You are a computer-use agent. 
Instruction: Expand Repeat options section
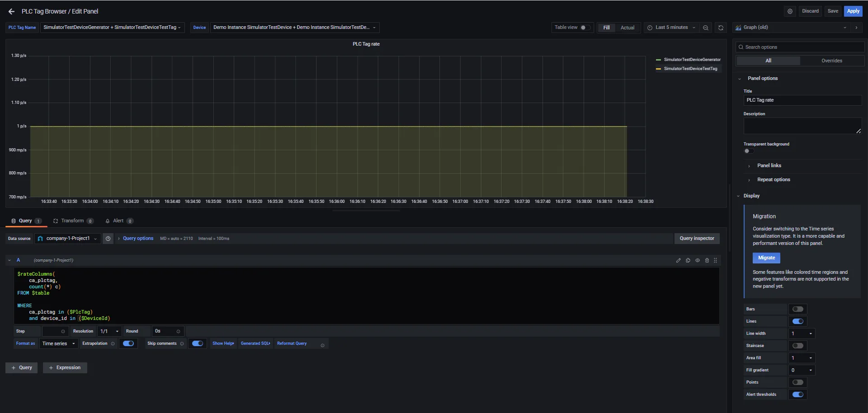coord(773,180)
